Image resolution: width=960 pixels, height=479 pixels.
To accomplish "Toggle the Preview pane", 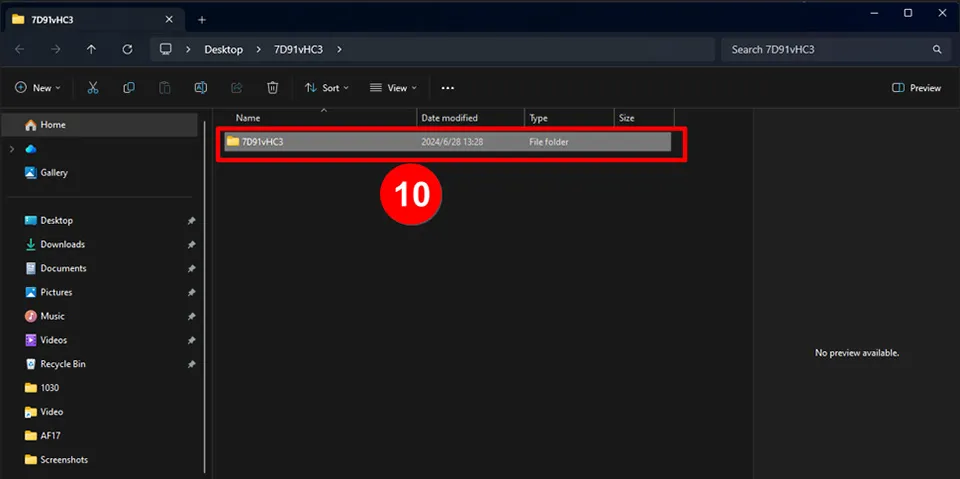I will click(916, 88).
